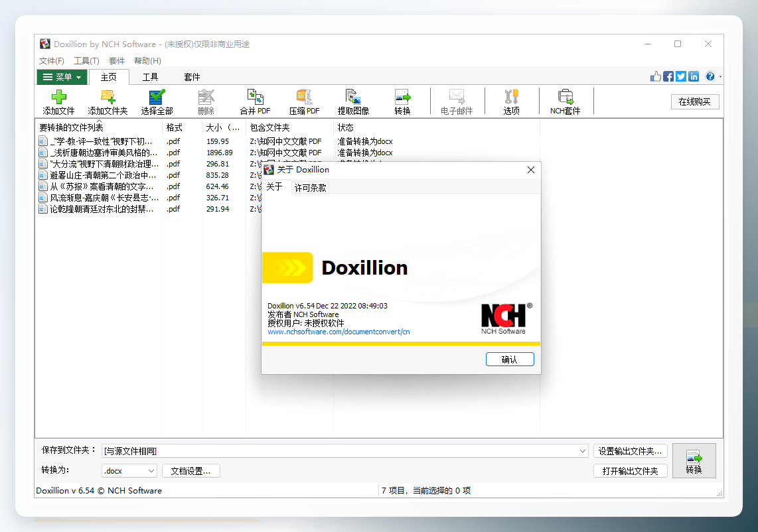The height and width of the screenshot is (532, 758).
Task: Click the 确认 button in About dialog
Action: [510, 359]
